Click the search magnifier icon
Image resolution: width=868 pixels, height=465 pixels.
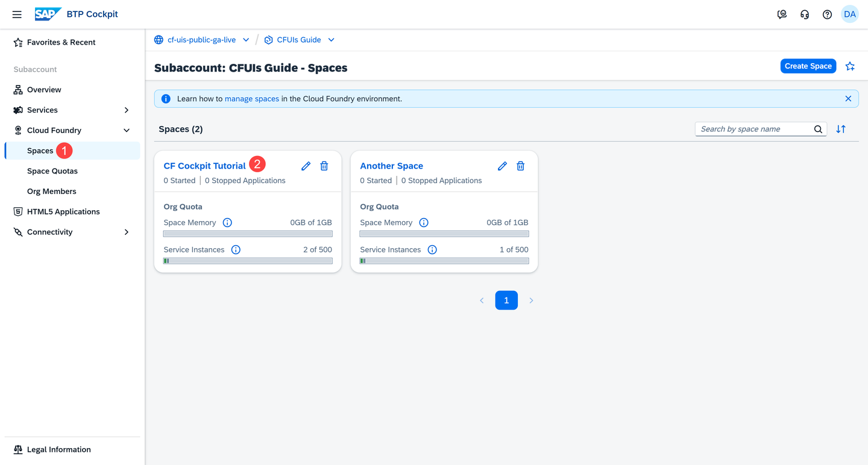click(x=818, y=129)
